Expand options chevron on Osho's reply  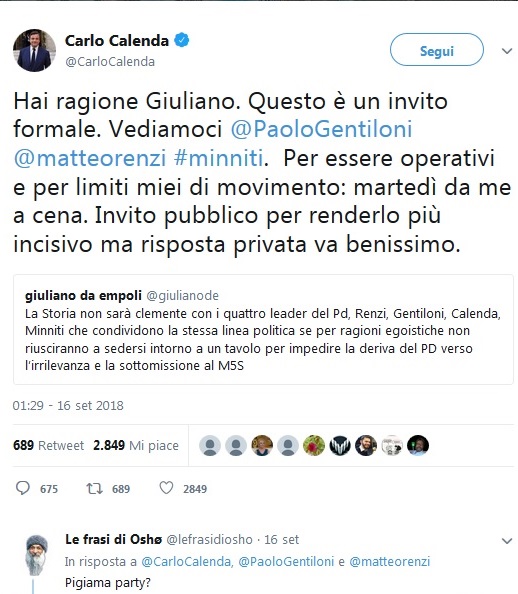tap(507, 541)
